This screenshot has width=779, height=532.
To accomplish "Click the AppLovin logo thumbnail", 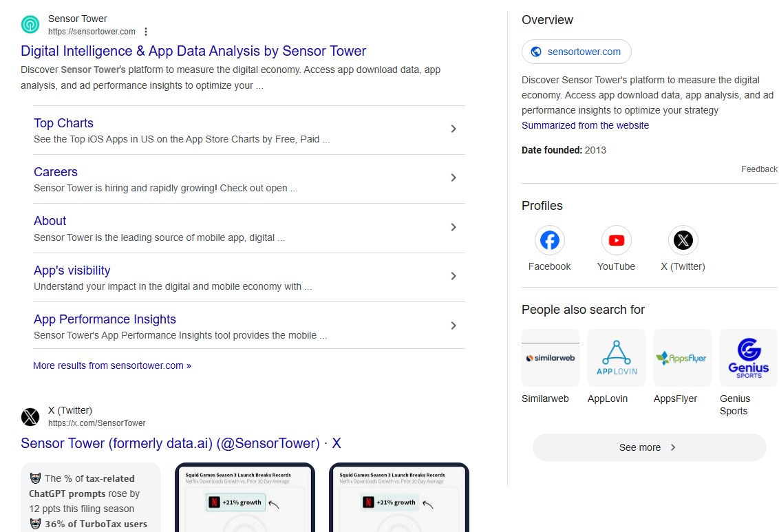I will coord(617,358).
